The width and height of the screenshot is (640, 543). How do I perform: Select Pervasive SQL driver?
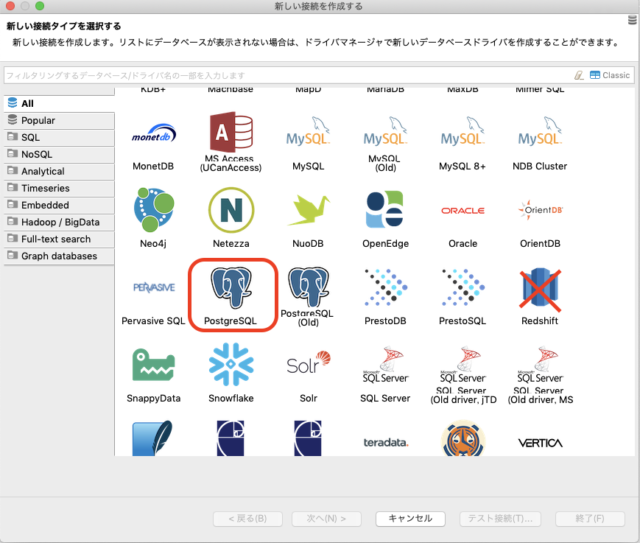tap(153, 287)
